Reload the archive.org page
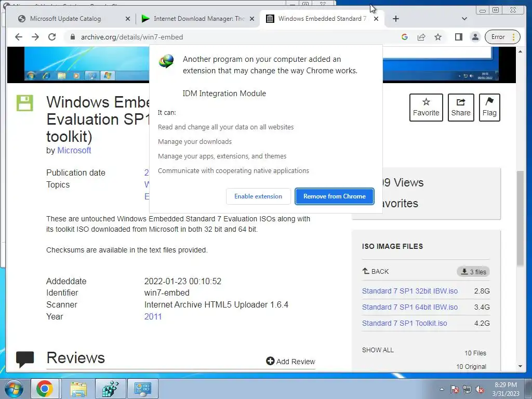The height and width of the screenshot is (399, 532). (52, 37)
